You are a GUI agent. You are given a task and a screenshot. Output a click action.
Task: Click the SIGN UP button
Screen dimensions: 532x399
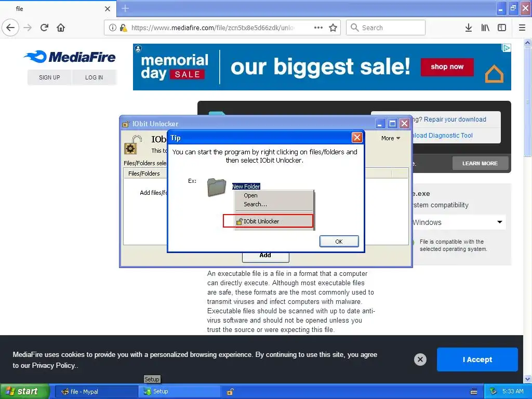click(49, 77)
